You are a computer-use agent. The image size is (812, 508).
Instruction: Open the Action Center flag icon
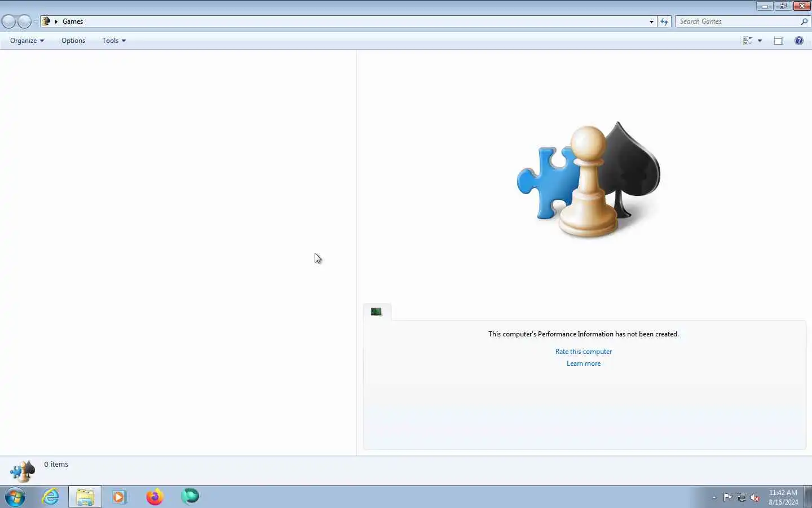[728, 497]
